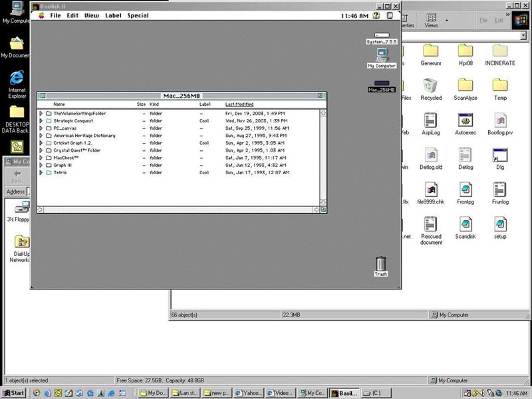532x399 pixels.
Task: Select the Crystal Quest Folder name
Action: click(77, 150)
